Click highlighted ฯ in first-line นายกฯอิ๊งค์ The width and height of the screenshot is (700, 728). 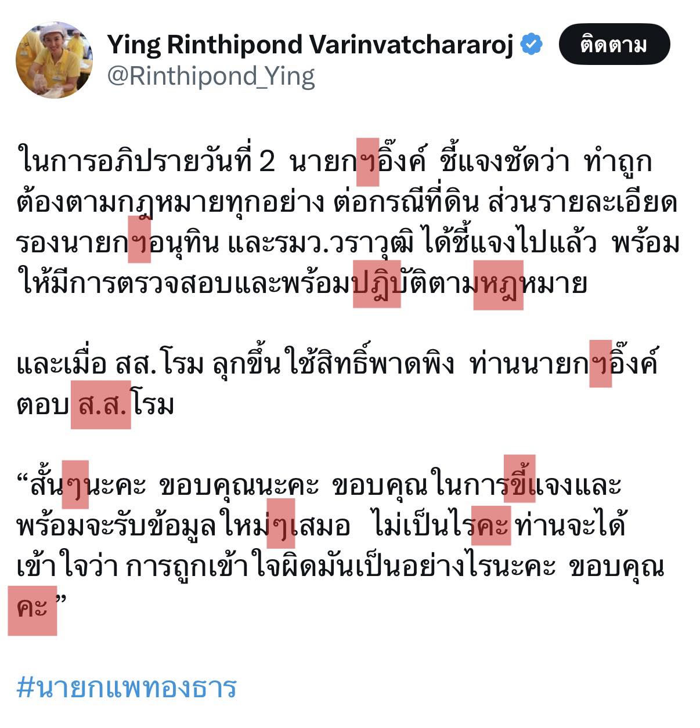[x=367, y=162]
